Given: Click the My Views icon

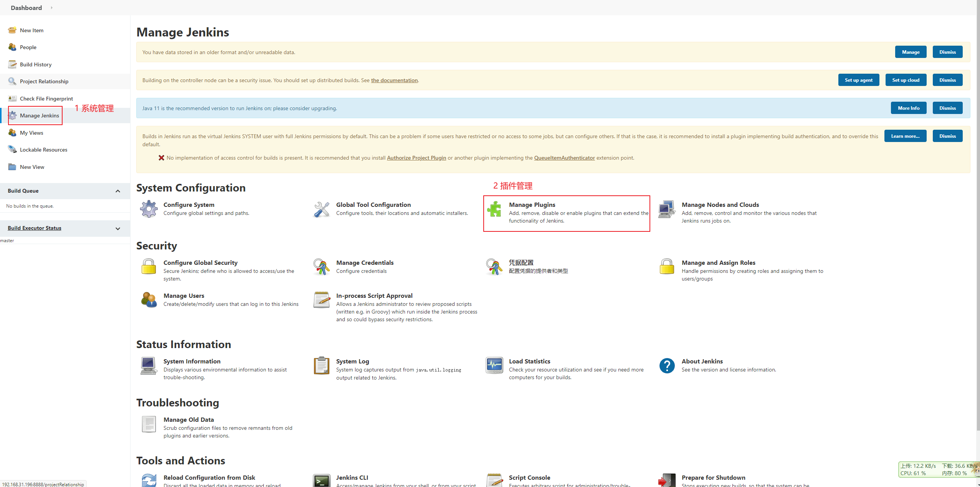Looking at the screenshot, I should tap(12, 133).
